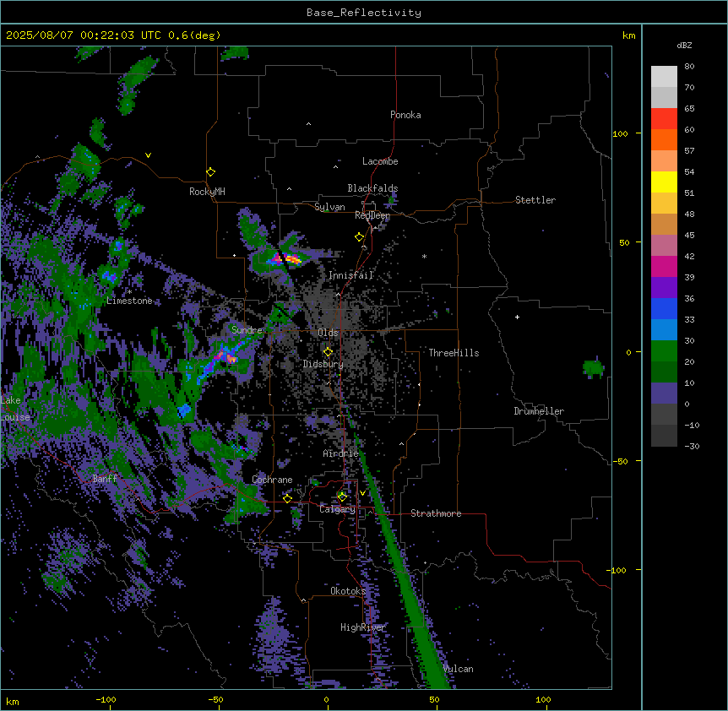Screen dimensions: 728x711
Task: Select the Drumheller label
Action: click(539, 411)
